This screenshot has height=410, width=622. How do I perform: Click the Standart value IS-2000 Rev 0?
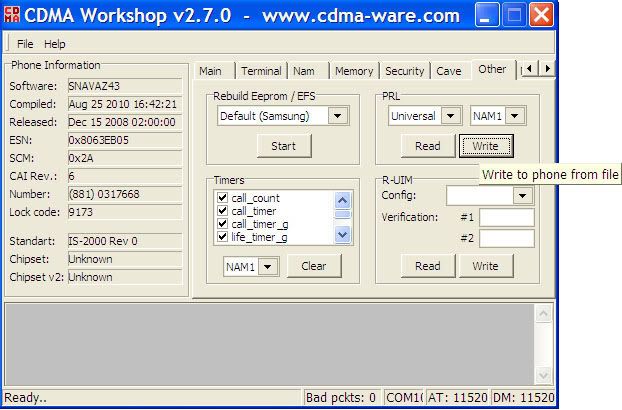(125, 241)
